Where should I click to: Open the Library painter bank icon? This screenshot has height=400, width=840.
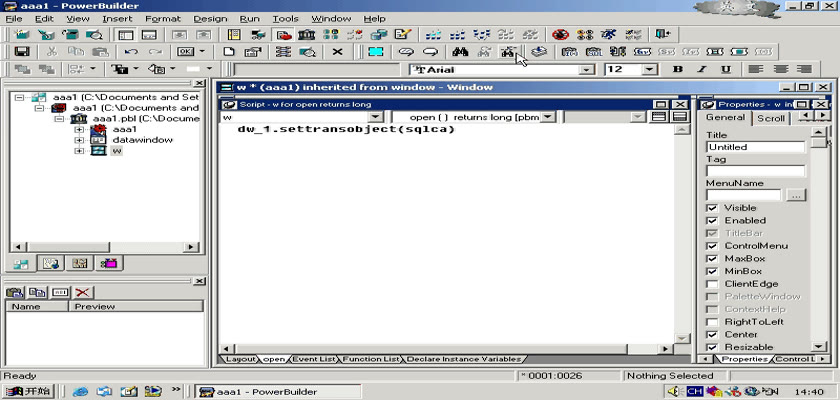click(306, 35)
